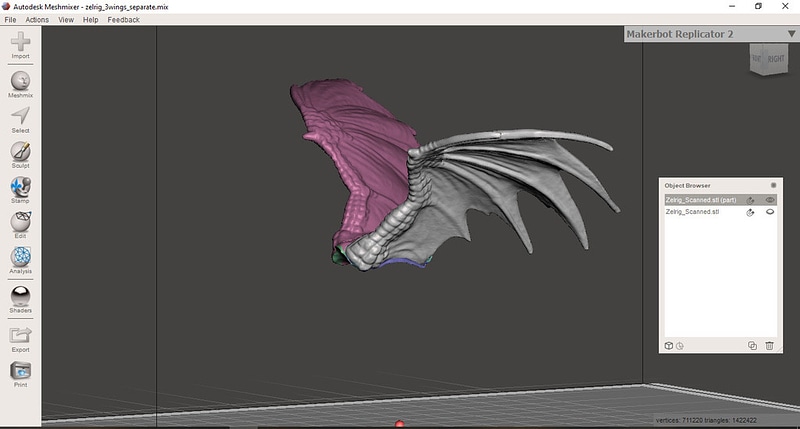Restore down the Meshmixer window
The image size is (800, 429).
(759, 6)
